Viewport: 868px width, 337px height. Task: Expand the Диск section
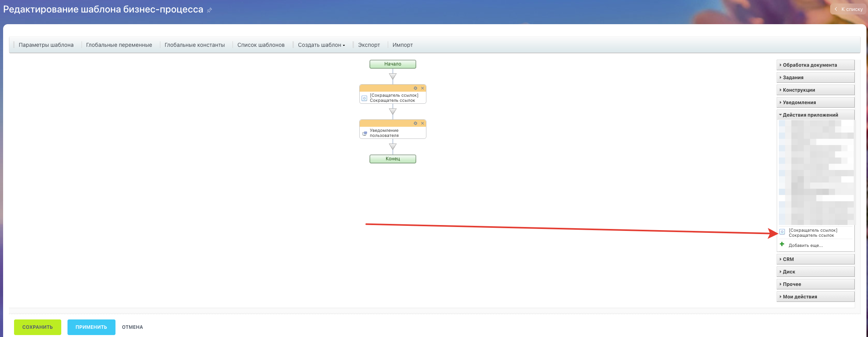(815, 272)
